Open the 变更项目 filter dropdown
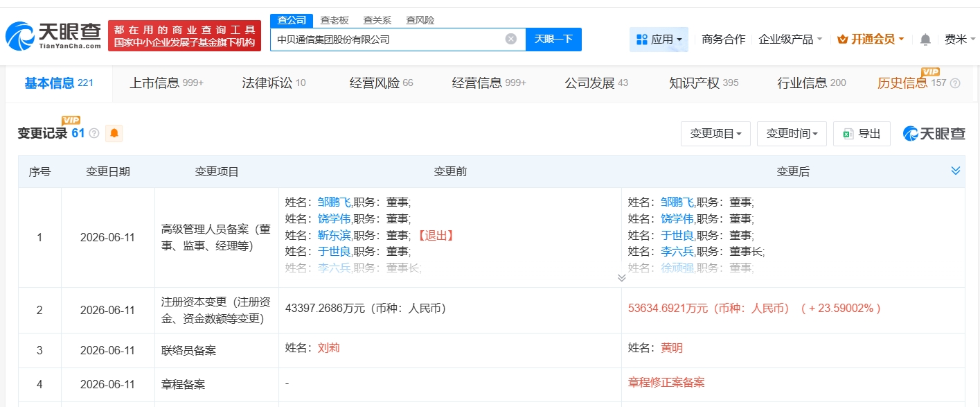 [716, 133]
